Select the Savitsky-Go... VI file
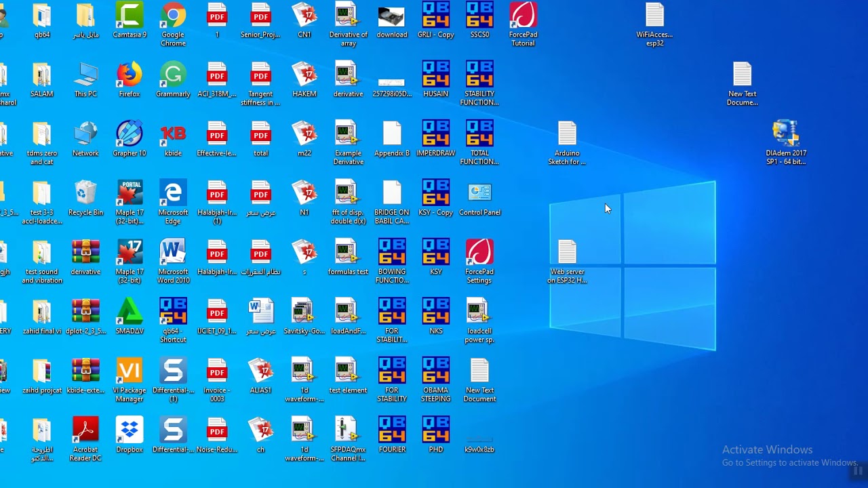 click(x=304, y=317)
